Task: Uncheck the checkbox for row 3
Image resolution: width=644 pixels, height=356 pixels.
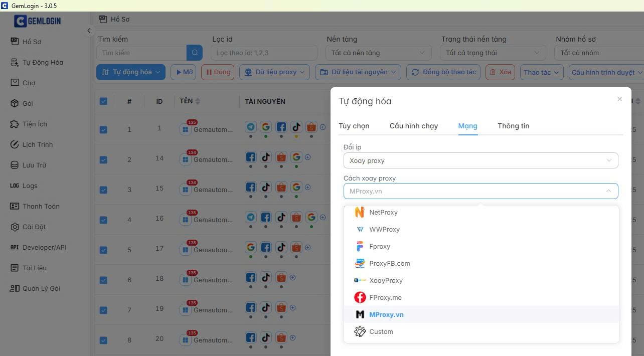Action: point(103,190)
